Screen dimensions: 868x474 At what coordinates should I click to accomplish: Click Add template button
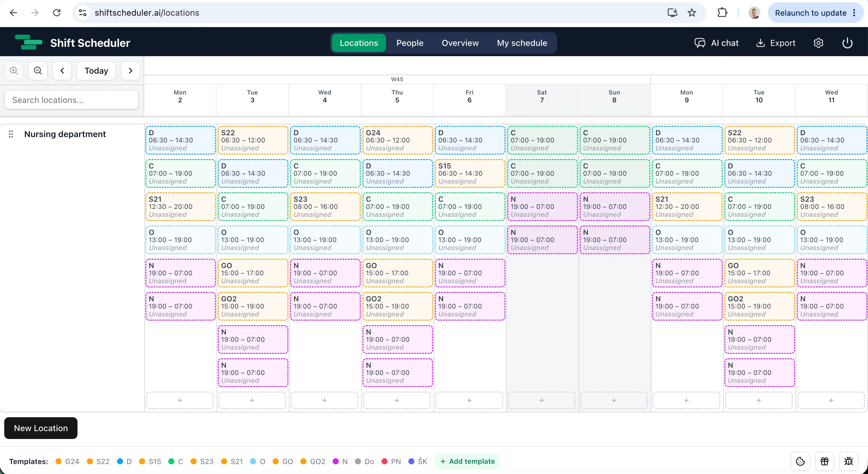467,461
